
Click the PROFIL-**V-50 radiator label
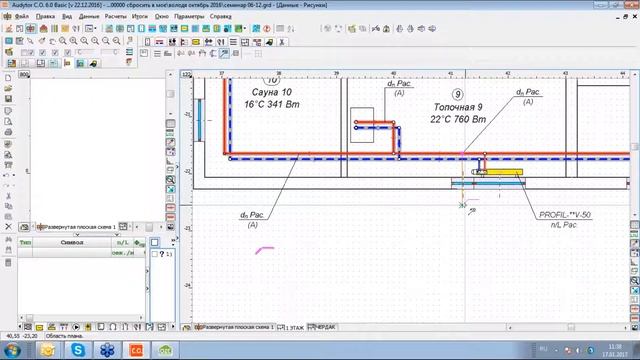click(565, 215)
